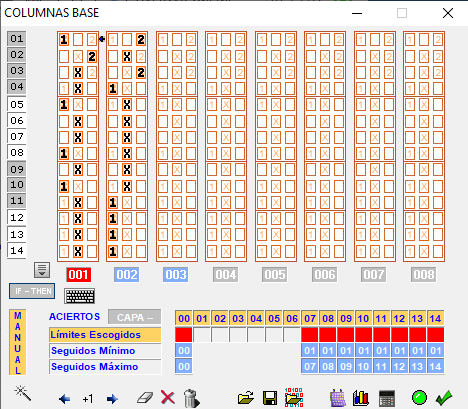Image resolution: width=468 pixels, height=409 pixels.
Task: Click Seguidos Mínimo value under 00
Action: point(184,351)
